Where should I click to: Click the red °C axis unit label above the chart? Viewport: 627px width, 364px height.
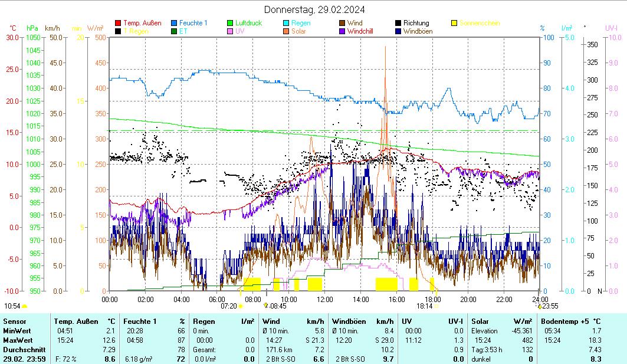tap(13, 28)
